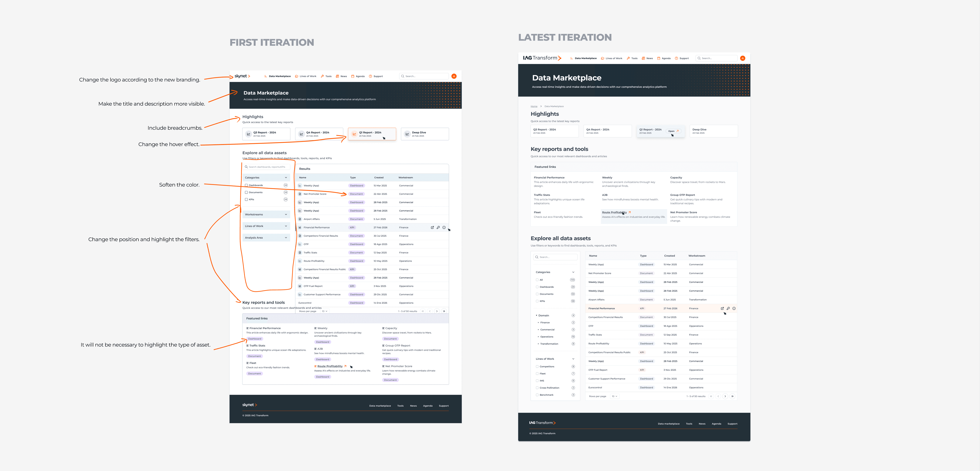Click open-external icon on latest iteration Financial Performance row

point(722,308)
